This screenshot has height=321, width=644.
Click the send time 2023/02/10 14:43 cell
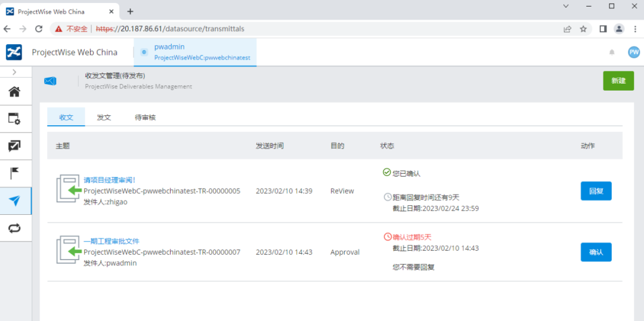284,252
